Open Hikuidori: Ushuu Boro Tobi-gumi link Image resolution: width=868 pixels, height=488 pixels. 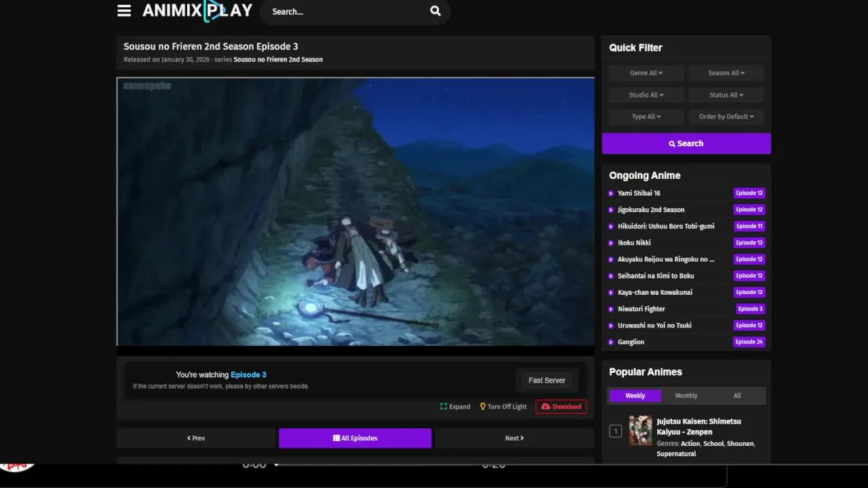[x=666, y=226]
